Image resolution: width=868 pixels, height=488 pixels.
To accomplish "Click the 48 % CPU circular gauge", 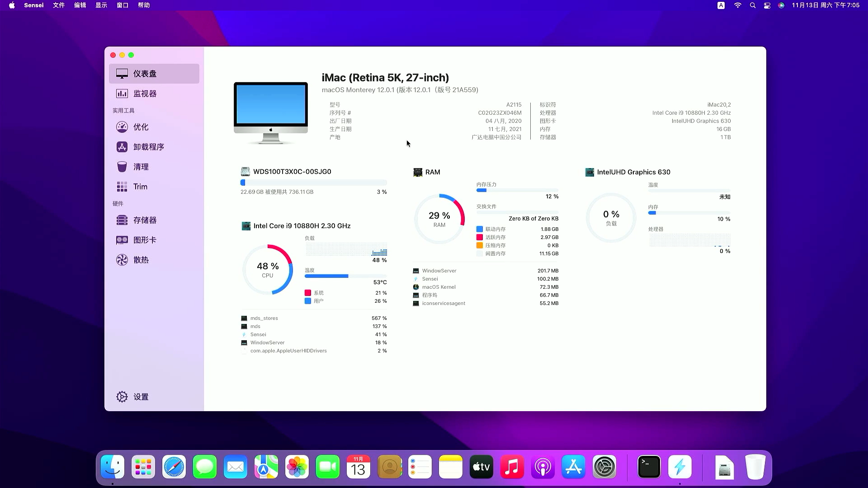I will [268, 270].
